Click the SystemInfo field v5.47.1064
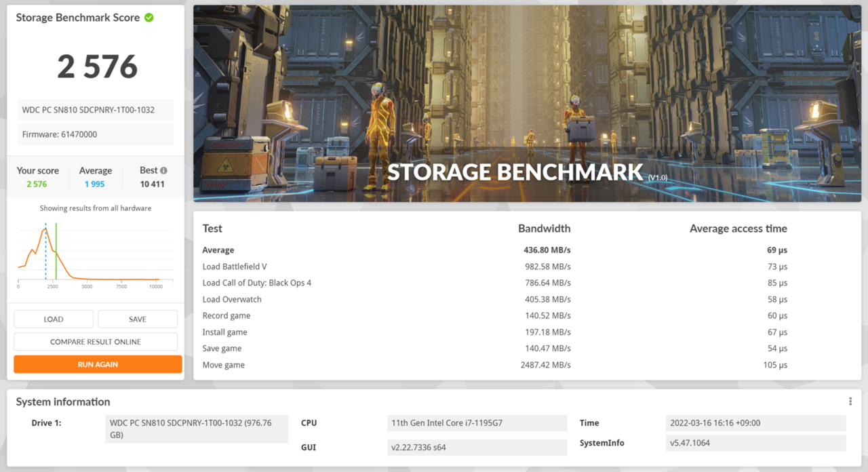868x472 pixels. (x=755, y=442)
